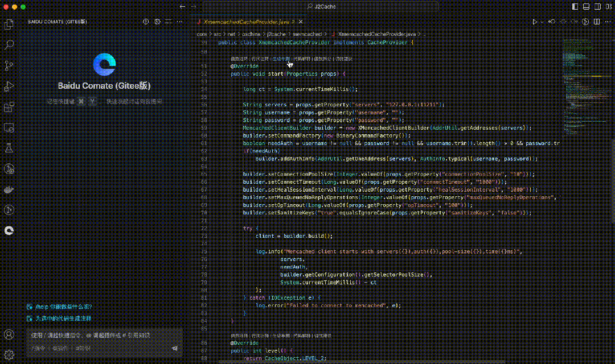Click 'client = builder.build();' code line
Screen dimensions: 615x364
294,236
